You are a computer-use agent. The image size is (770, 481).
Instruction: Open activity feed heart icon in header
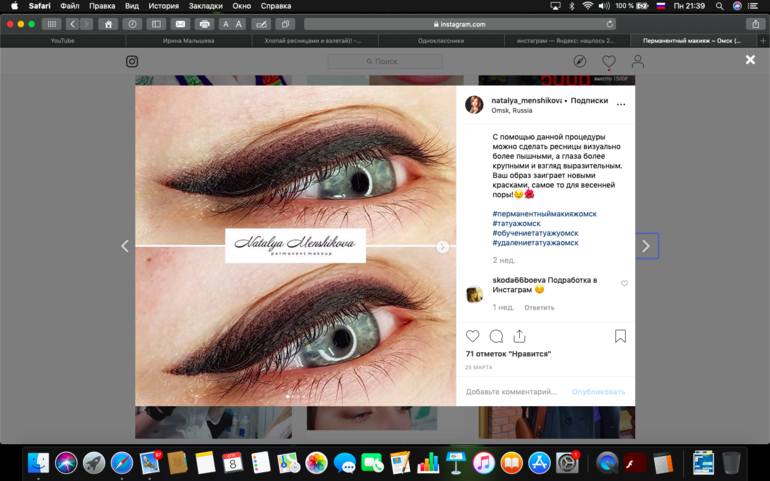(x=608, y=61)
